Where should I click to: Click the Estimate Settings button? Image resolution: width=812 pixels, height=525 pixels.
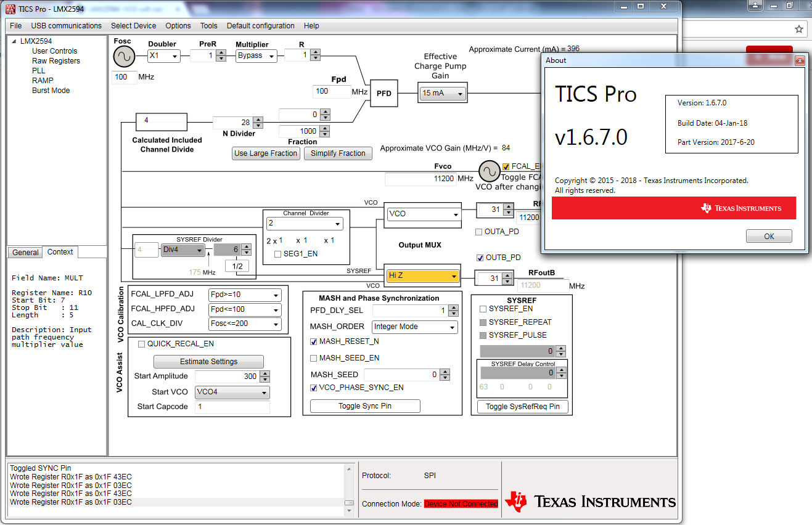pyautogui.click(x=208, y=362)
